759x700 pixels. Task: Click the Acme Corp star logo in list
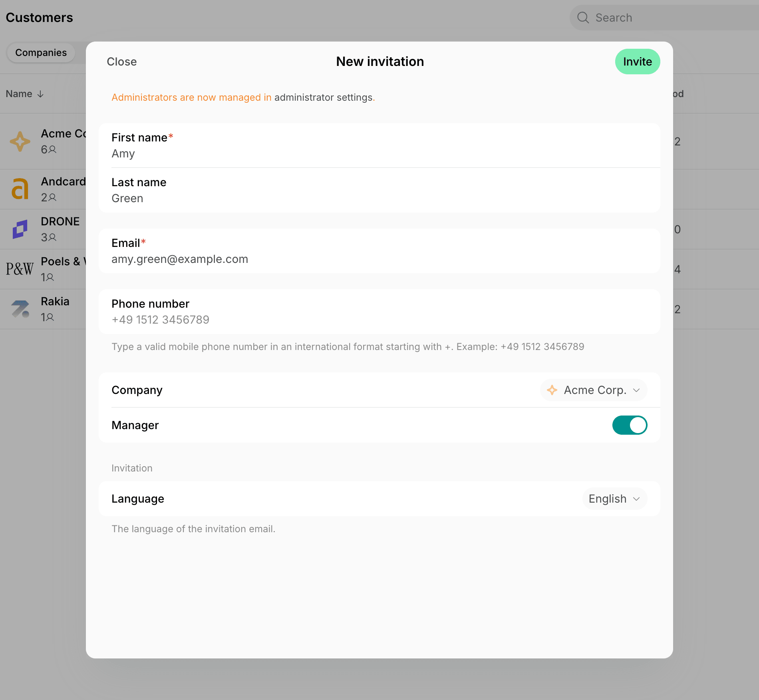click(20, 141)
